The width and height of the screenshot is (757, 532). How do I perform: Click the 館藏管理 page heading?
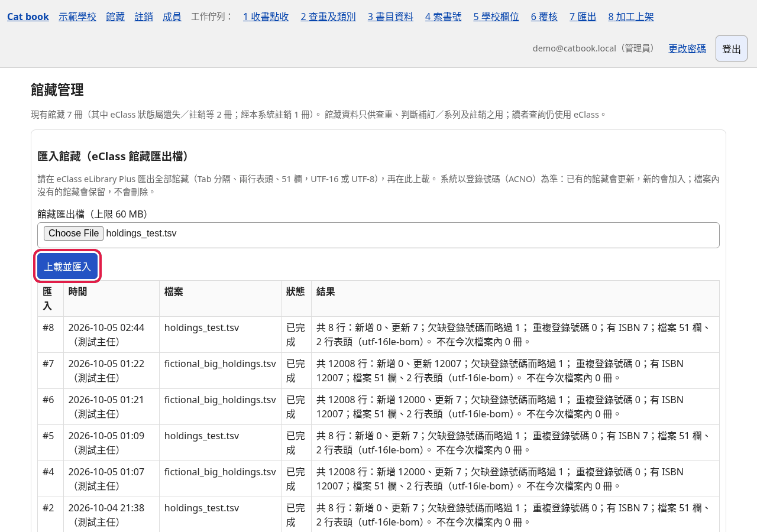[57, 90]
